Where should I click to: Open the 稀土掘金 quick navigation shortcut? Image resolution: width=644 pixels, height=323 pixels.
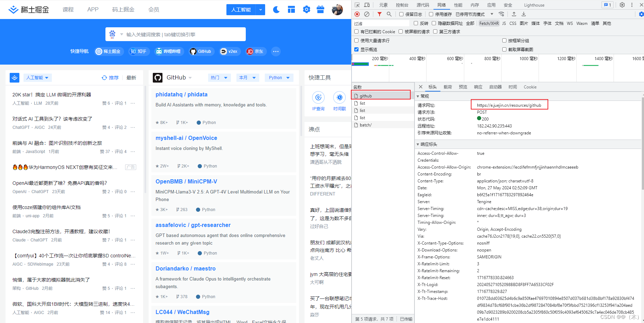109,51
